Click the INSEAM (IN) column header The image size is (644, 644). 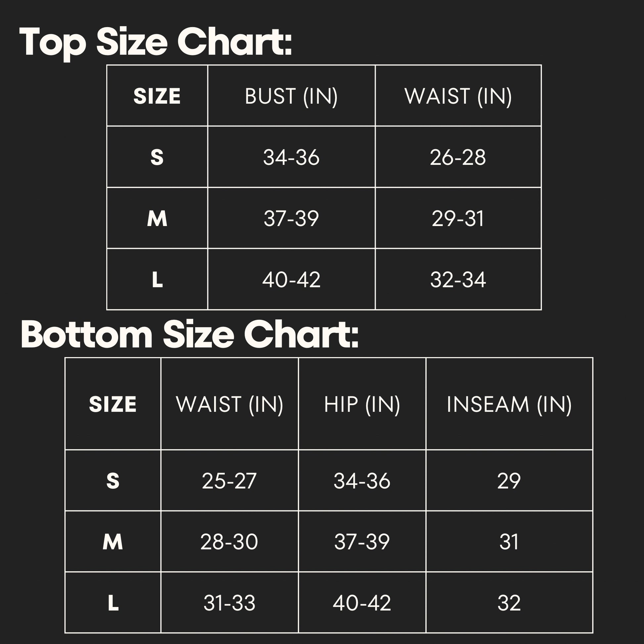point(509,404)
